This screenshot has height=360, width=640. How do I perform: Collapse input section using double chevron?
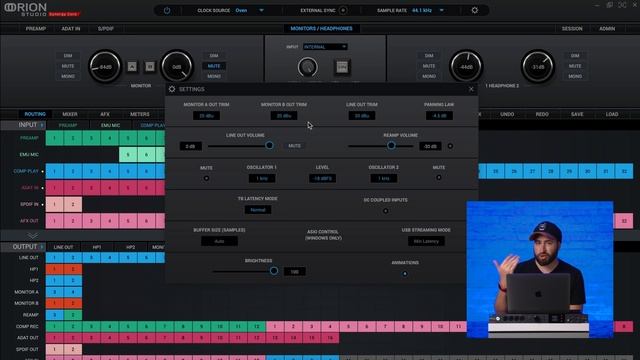pyautogui.click(x=33, y=236)
